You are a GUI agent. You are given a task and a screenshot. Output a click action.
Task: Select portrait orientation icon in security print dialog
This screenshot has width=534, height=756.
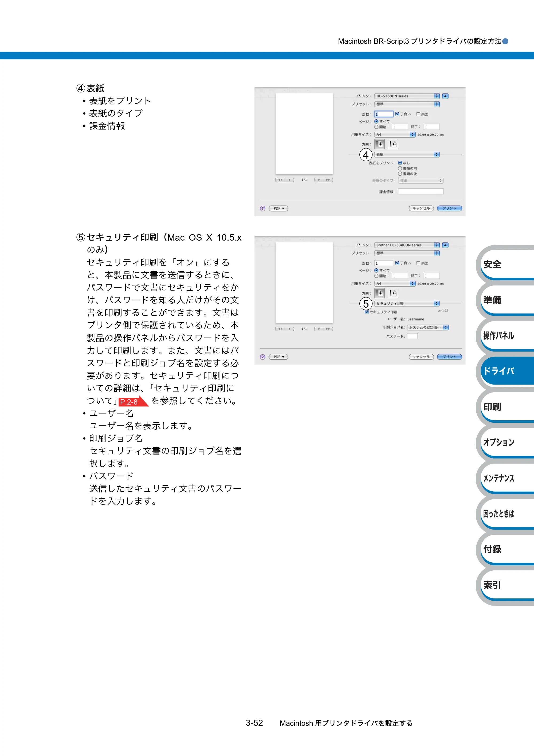[380, 293]
